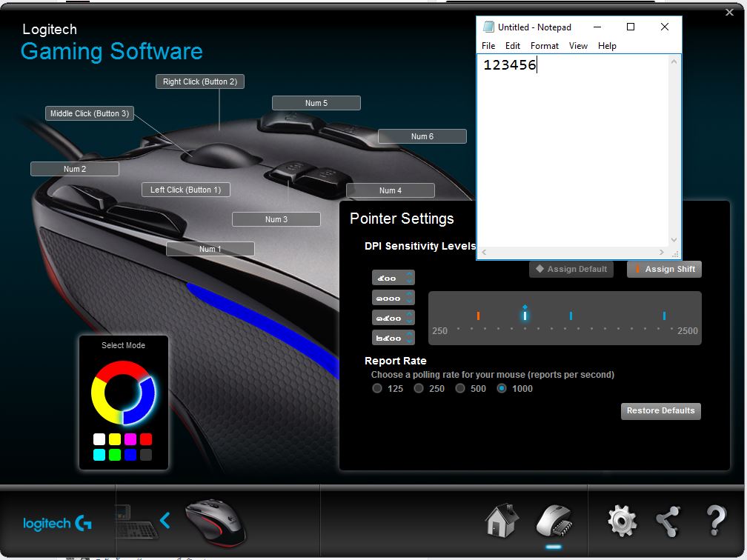Screen dimensions: 747x560
Task: Click Right Click (Button 2) label
Action: point(200,81)
